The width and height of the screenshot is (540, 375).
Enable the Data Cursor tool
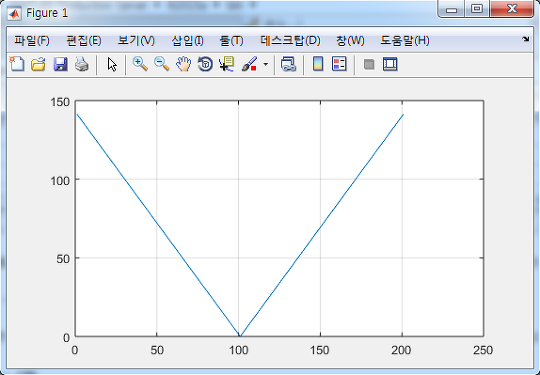coord(227,64)
